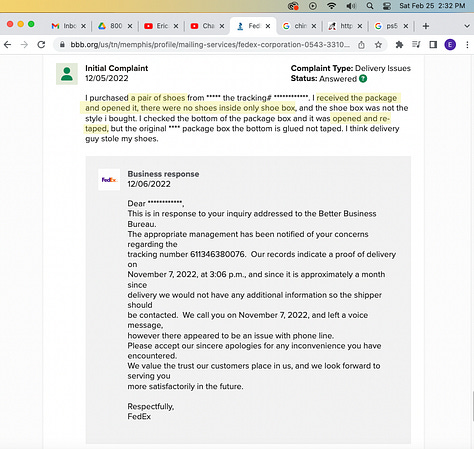
Task: Close the Google ps5 tab
Action: (406, 26)
